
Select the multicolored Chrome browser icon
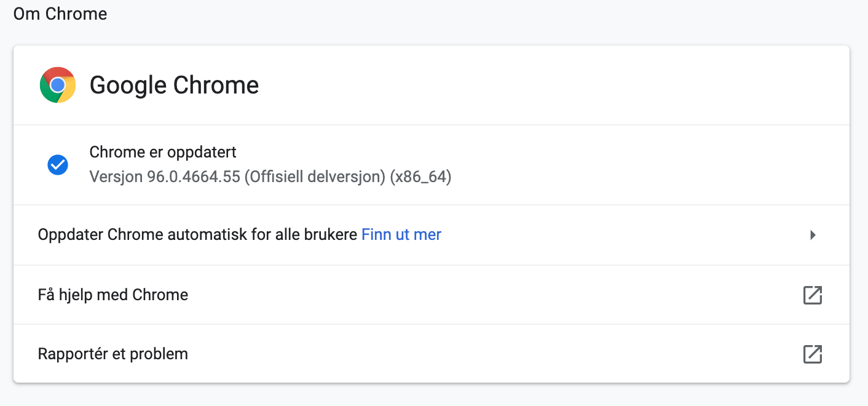(x=57, y=84)
